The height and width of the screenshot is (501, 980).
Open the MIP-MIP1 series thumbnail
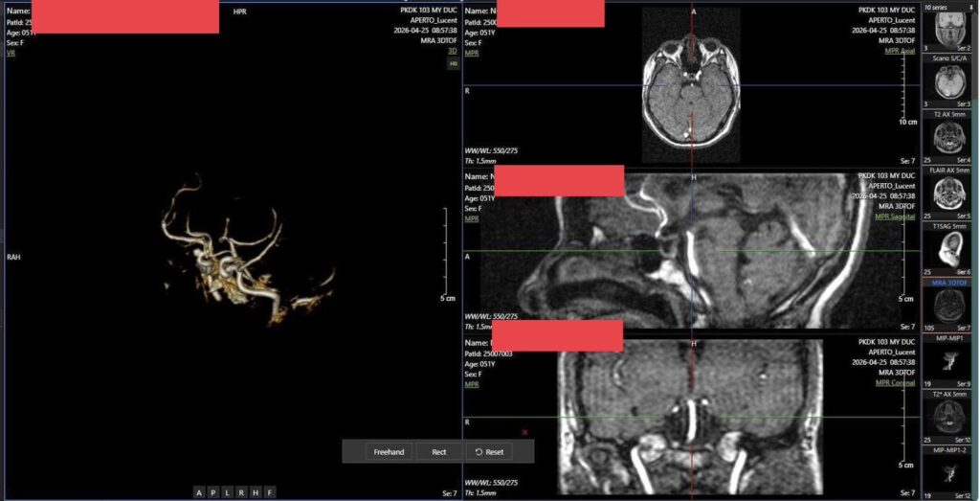click(x=951, y=360)
